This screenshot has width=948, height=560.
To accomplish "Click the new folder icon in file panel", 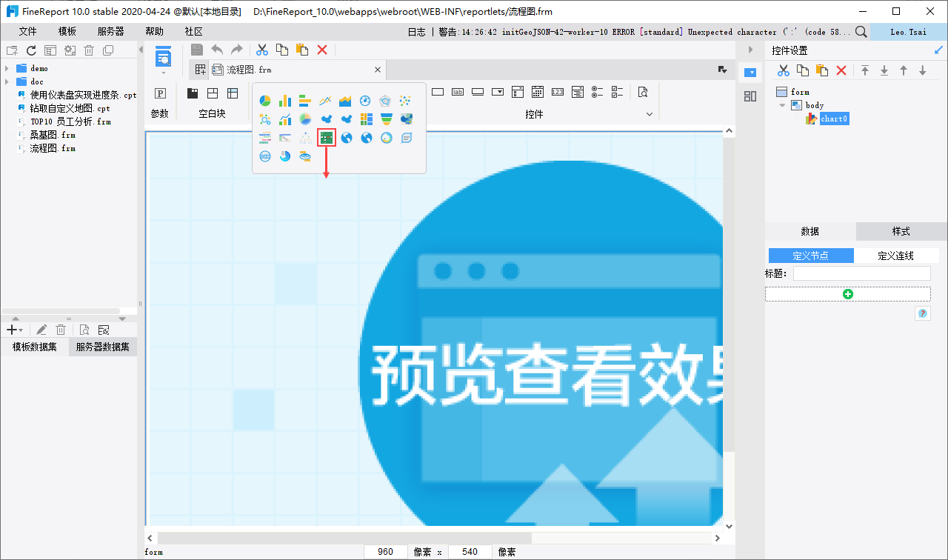I will click(x=12, y=50).
